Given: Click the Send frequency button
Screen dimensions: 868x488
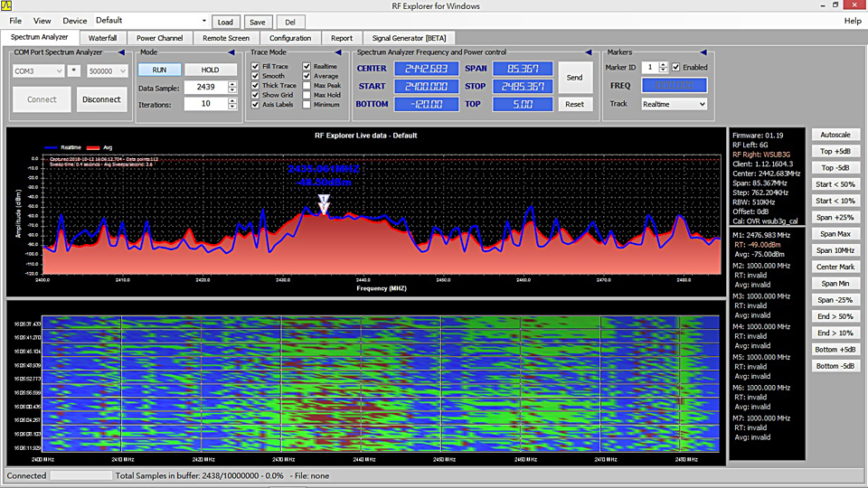Looking at the screenshot, I should [x=575, y=78].
